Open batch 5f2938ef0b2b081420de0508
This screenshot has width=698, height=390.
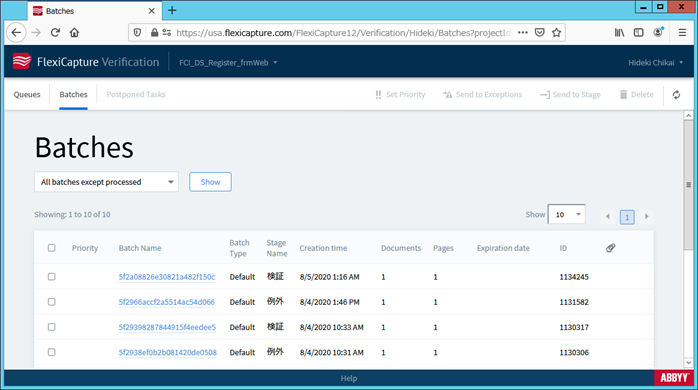pyautogui.click(x=167, y=352)
